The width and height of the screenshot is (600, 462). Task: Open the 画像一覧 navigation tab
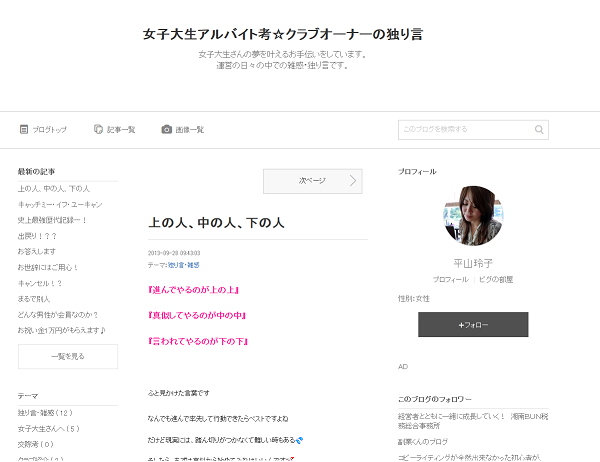pyautogui.click(x=189, y=130)
